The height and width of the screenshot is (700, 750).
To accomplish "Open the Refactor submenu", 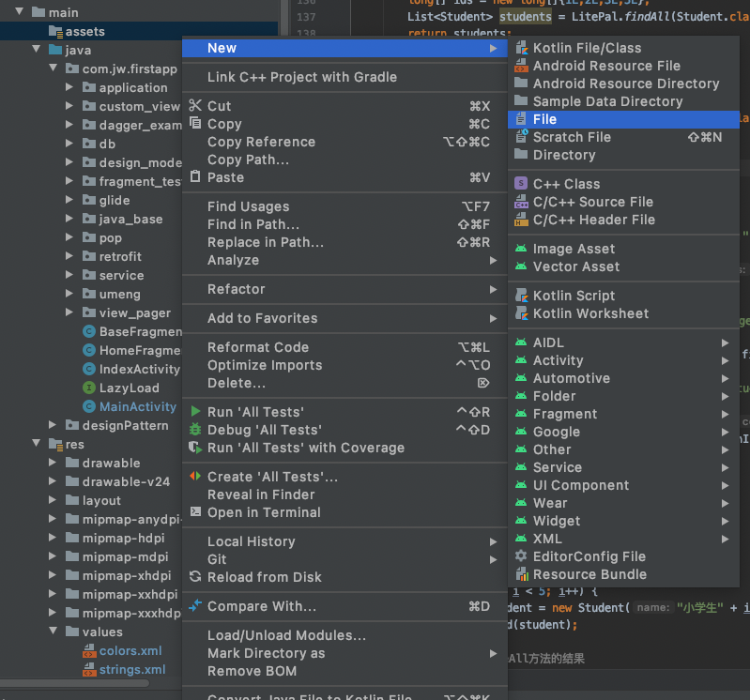I will pyautogui.click(x=344, y=289).
